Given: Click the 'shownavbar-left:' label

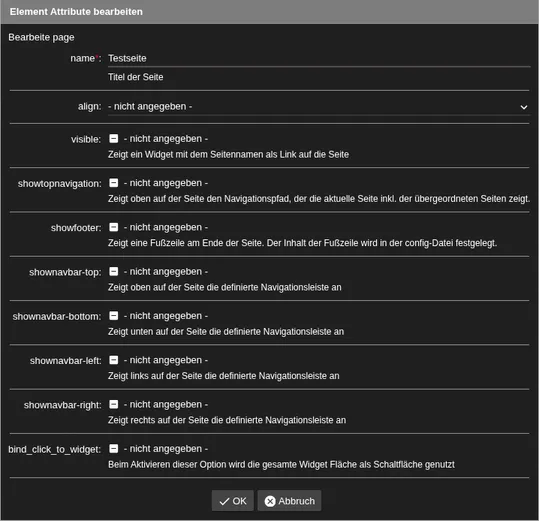Looking at the screenshot, I should pyautogui.click(x=66, y=361).
